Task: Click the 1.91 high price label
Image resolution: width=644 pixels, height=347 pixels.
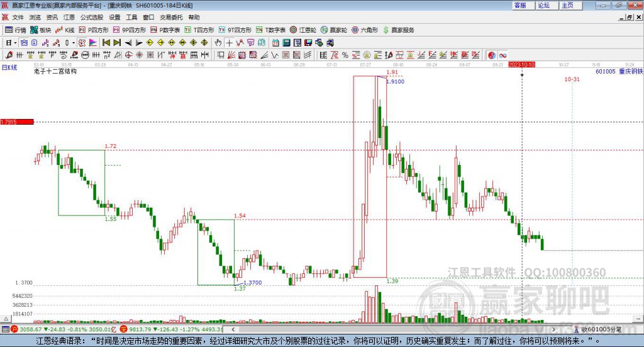Action: (392, 72)
